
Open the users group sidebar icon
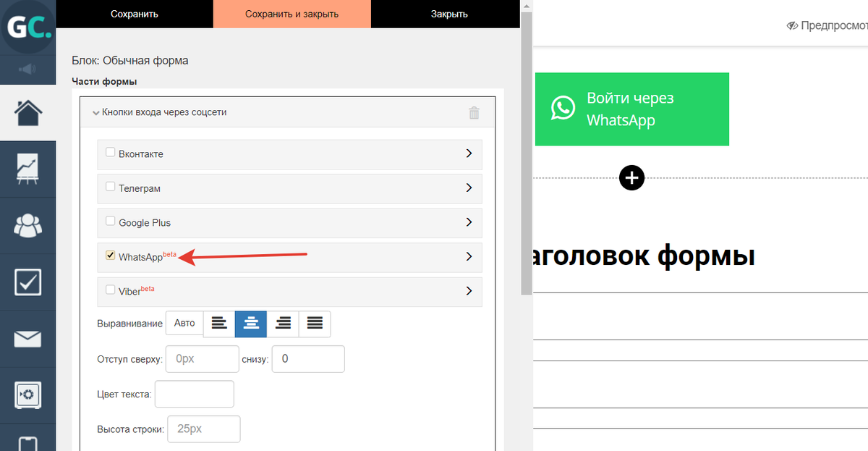(x=27, y=225)
